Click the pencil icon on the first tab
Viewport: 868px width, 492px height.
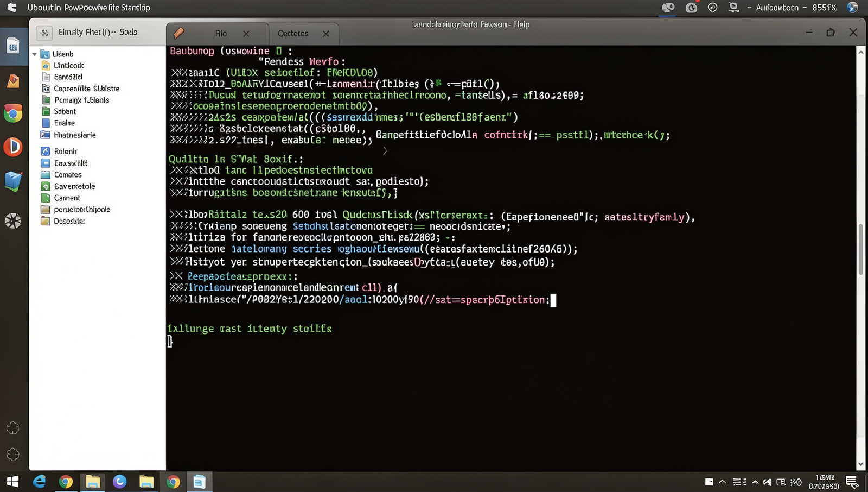pos(178,33)
